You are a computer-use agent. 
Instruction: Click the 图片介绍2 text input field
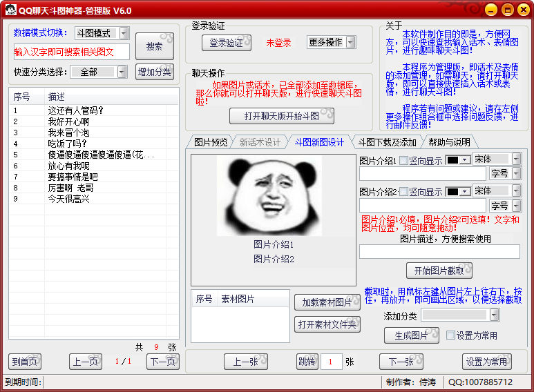(x=422, y=206)
